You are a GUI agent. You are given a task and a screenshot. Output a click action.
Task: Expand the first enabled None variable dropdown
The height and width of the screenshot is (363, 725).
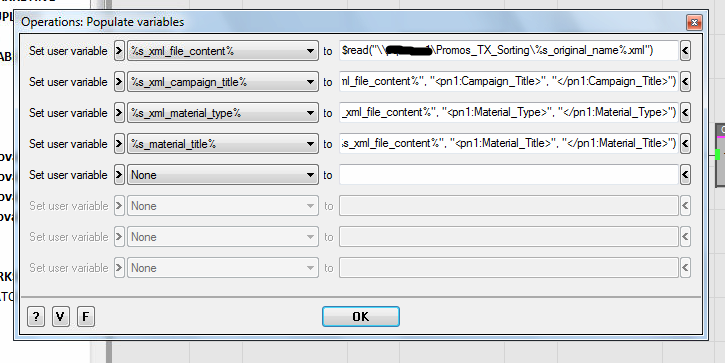(x=223, y=175)
